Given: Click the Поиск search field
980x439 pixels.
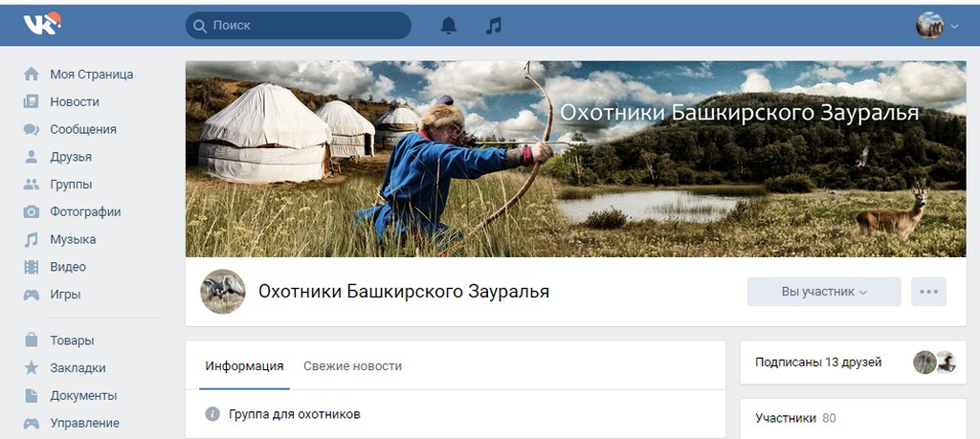Looking at the screenshot, I should point(299,26).
